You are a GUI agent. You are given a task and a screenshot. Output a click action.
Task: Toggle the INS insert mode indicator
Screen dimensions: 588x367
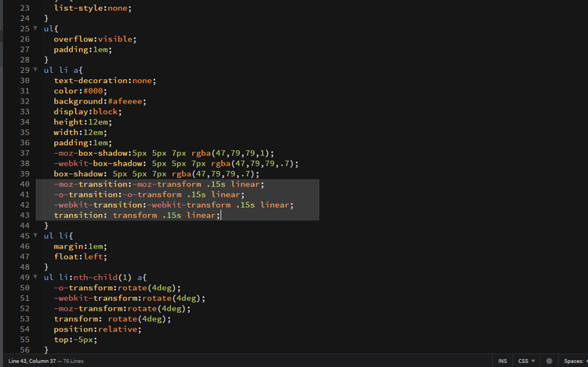click(503, 361)
